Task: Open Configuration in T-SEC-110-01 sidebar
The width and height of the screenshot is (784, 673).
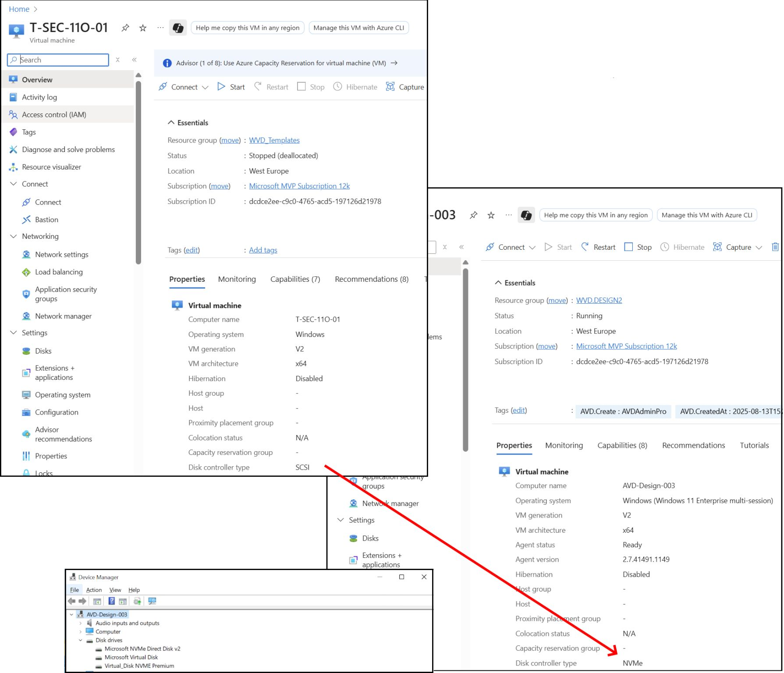Action: 57,412
